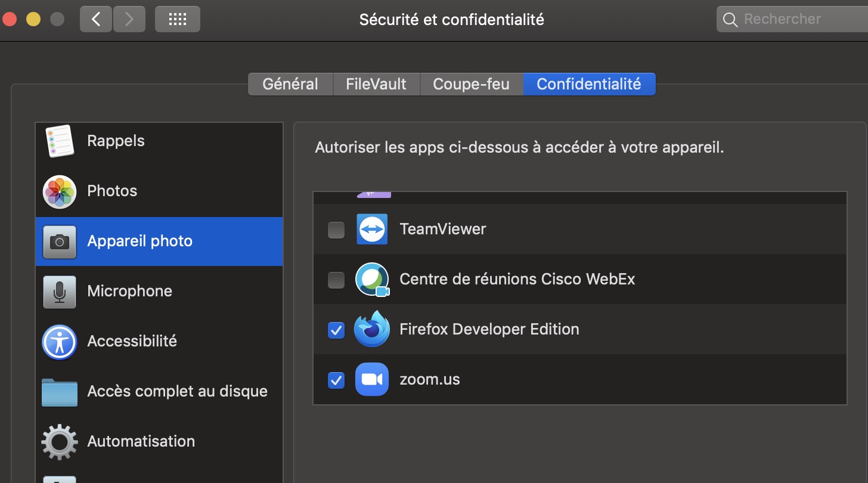Select the Confidentialité tab
Screen dimensions: 868x483
pos(589,84)
